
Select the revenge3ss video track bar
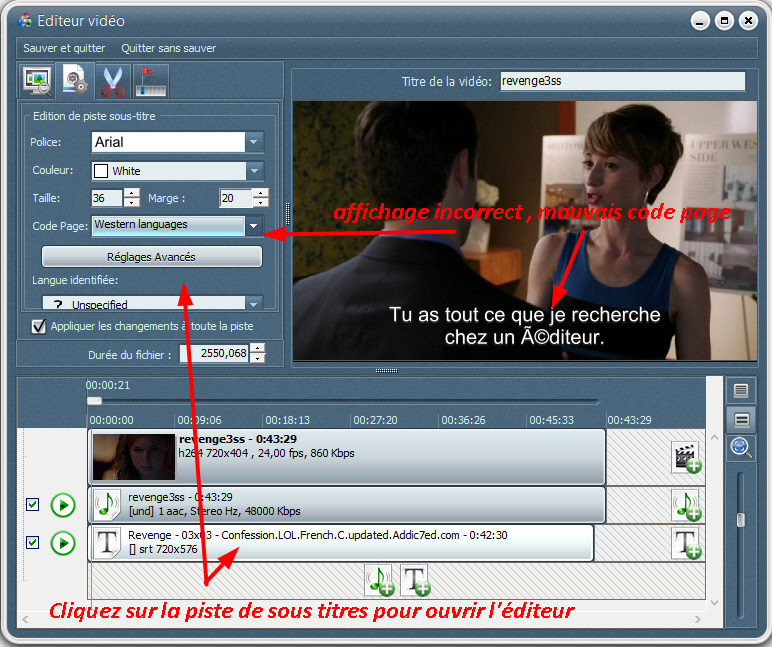[348, 457]
